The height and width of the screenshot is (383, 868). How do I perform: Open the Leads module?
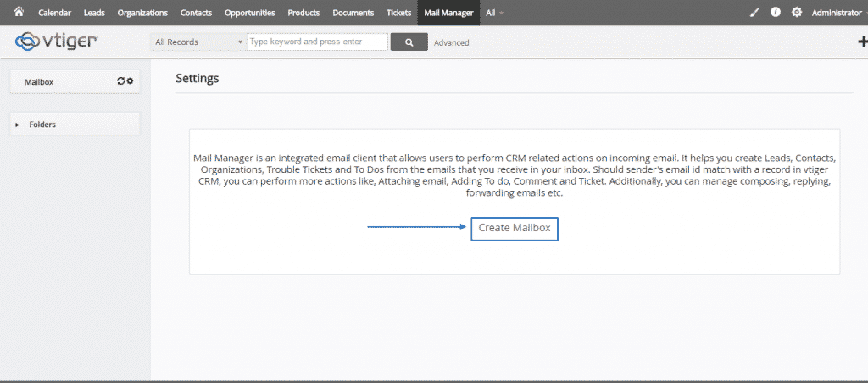click(x=94, y=13)
